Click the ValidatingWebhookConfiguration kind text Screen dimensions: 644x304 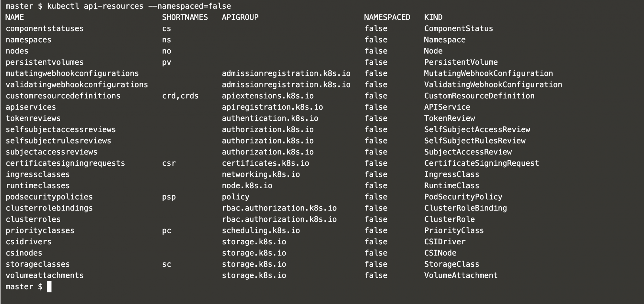tap(493, 85)
